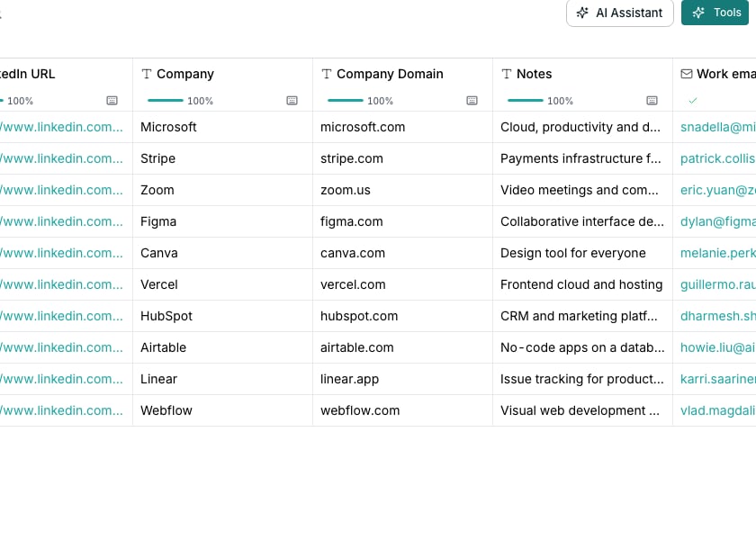Click the karri.saarinen email link
Screen dimensions: 756x558
(718, 379)
